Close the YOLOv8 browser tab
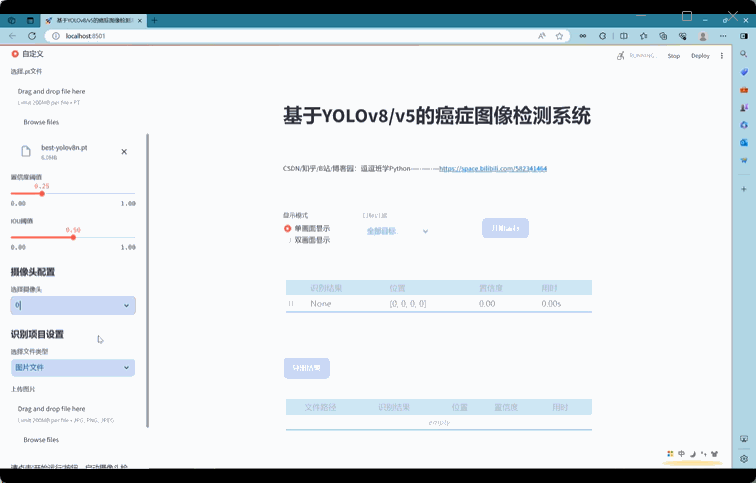 (x=140, y=20)
